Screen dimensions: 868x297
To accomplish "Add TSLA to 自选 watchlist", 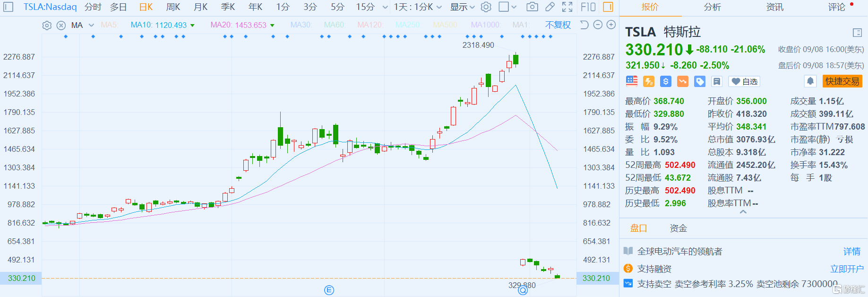I will click(744, 81).
